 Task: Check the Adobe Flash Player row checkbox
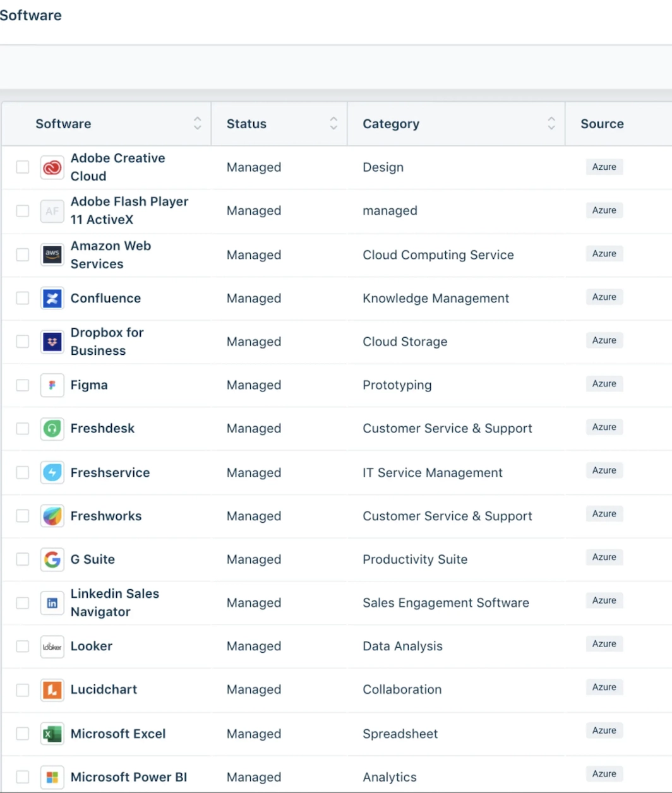[x=23, y=210]
